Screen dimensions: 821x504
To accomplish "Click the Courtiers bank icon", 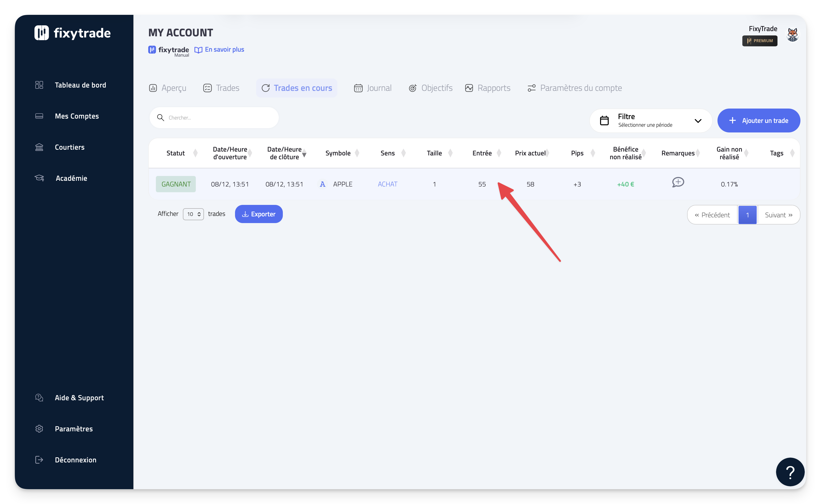I will tap(39, 147).
